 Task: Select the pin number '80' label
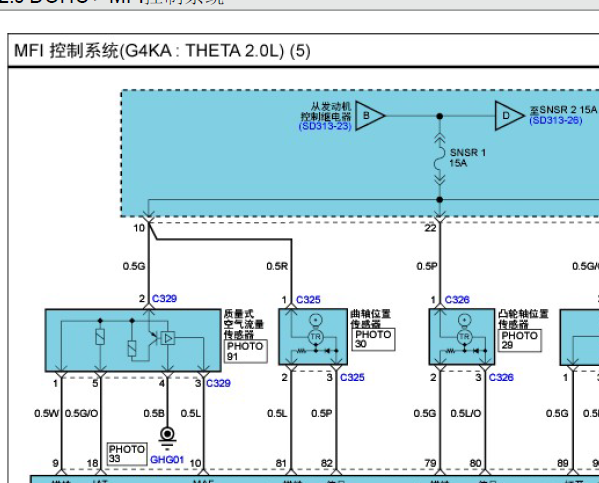click(475, 463)
